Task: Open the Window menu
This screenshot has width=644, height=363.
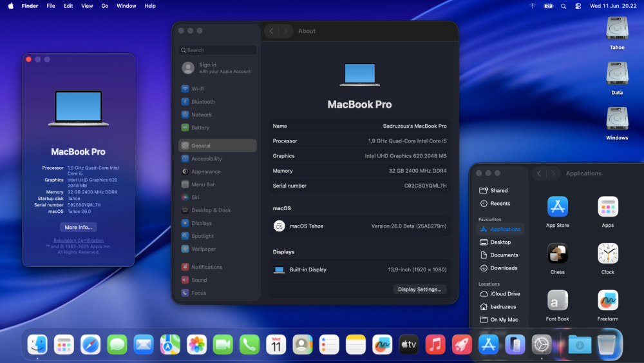Action: coord(126,6)
